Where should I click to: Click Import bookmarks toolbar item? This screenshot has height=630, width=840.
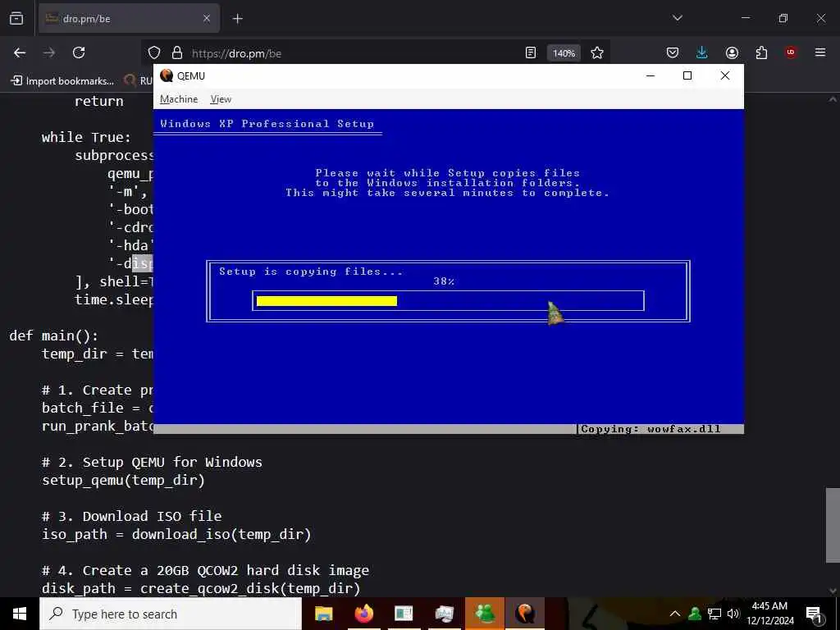[x=62, y=81]
